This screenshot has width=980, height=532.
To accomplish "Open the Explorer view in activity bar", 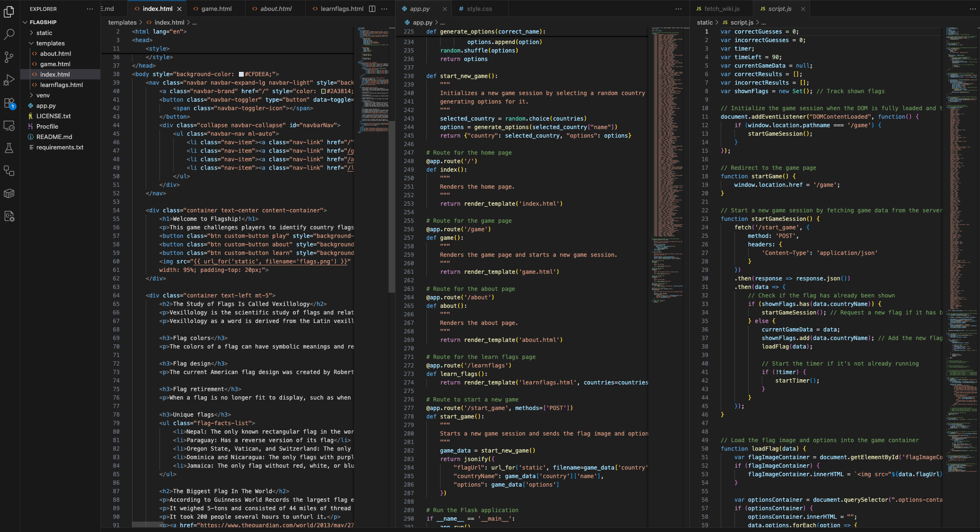I will (9, 11).
